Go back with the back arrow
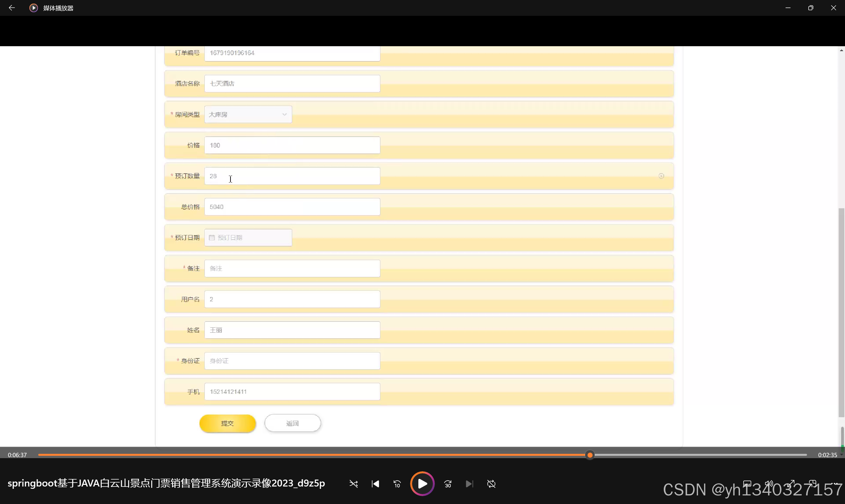Viewport: 845px width, 504px height. click(12, 8)
